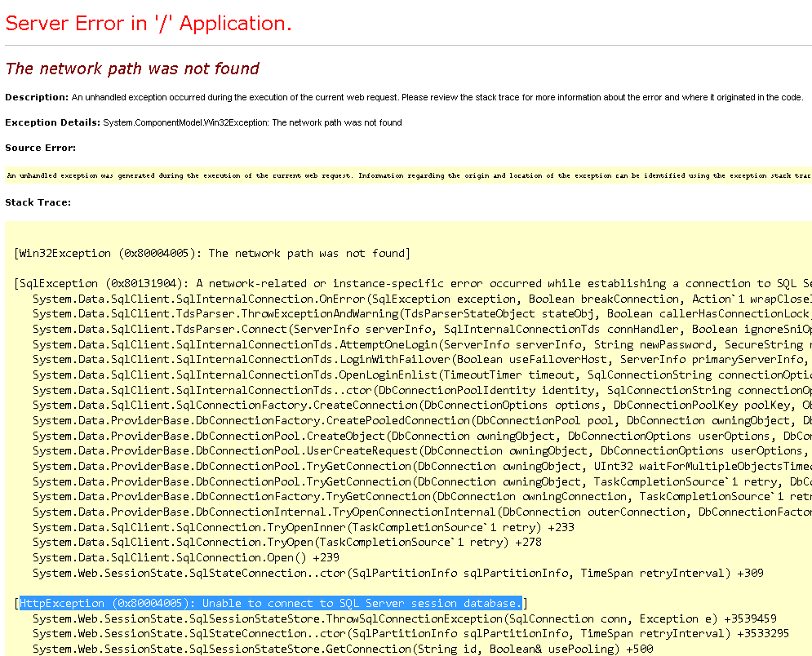This screenshot has height=656, width=812.
Task: Click the 'ThrowSqlConnectionException' +3539459 stack line
Action: coord(404,618)
